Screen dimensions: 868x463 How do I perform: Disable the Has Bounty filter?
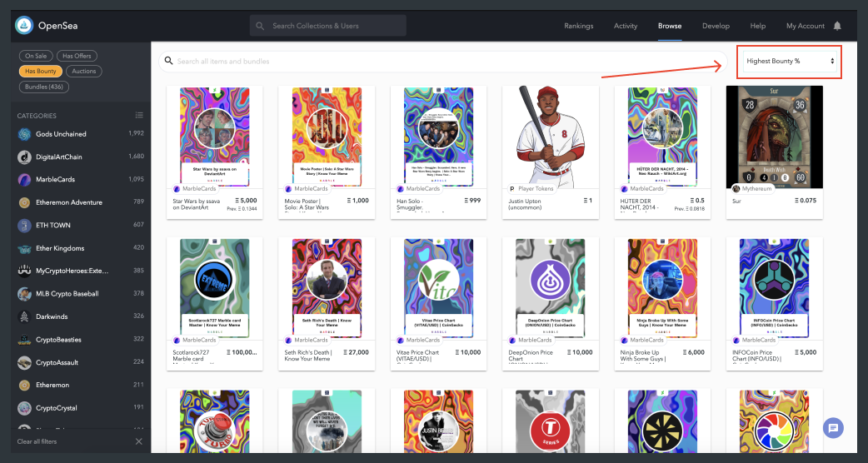(x=41, y=72)
